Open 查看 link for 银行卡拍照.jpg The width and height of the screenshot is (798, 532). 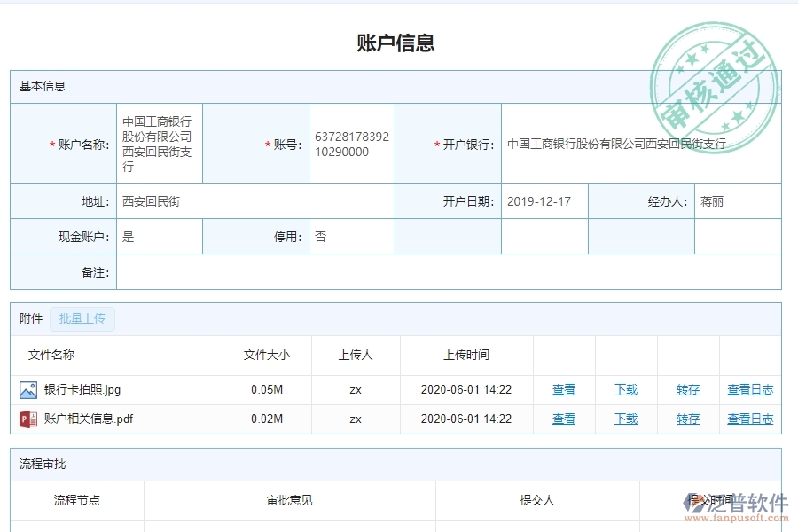[x=563, y=389]
